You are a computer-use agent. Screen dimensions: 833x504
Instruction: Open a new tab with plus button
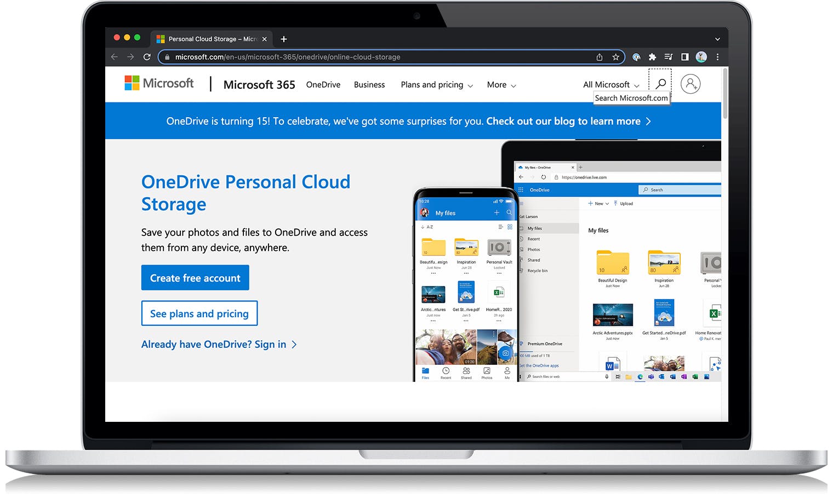pyautogui.click(x=283, y=39)
